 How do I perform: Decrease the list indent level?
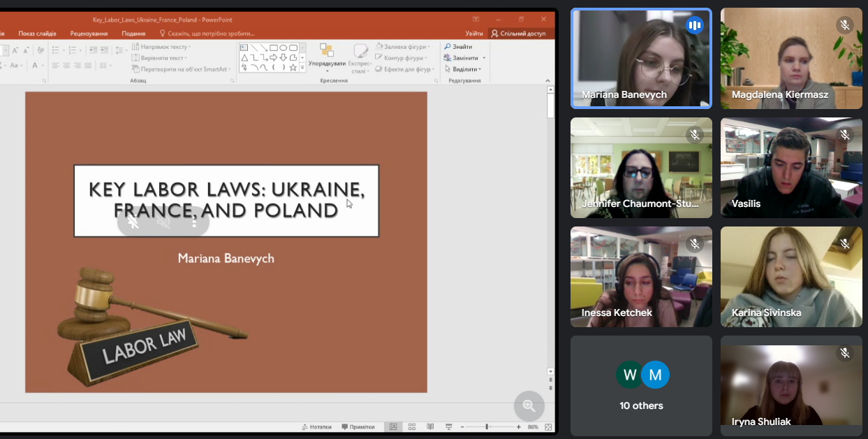click(x=93, y=50)
